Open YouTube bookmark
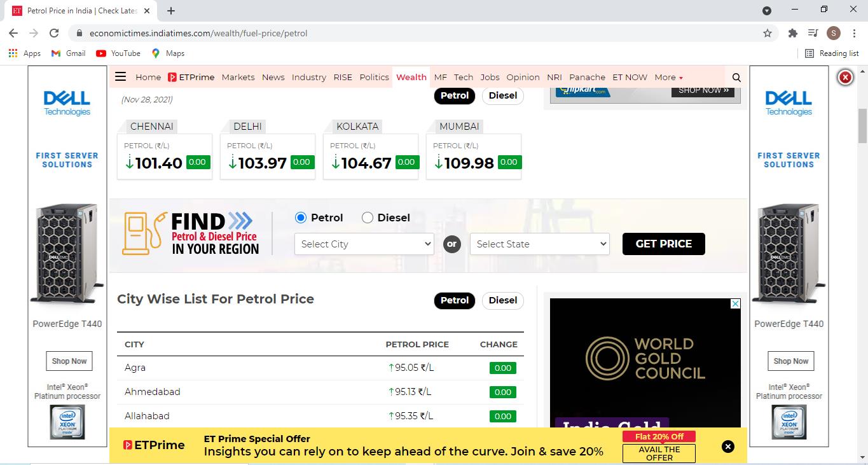 tap(118, 53)
